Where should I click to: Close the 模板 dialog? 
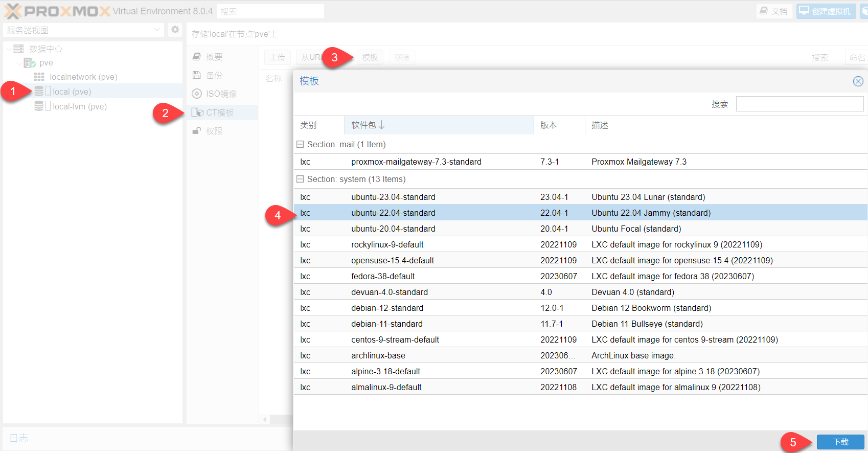858,81
